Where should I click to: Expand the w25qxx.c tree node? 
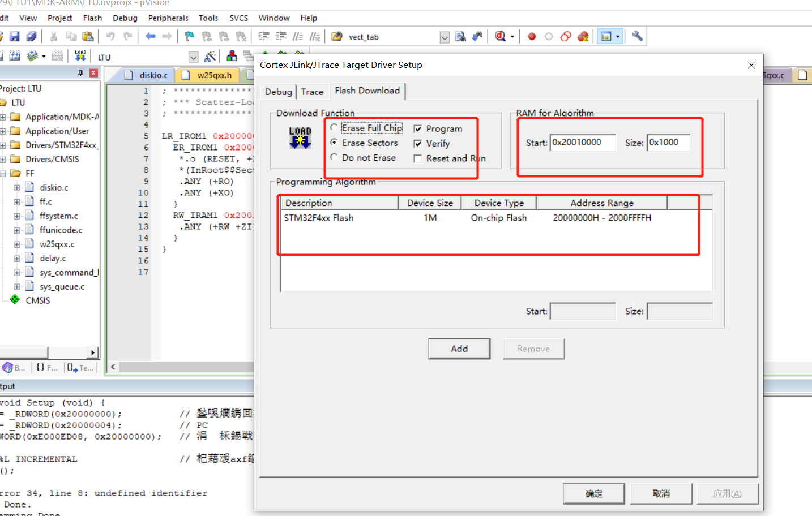coord(17,244)
